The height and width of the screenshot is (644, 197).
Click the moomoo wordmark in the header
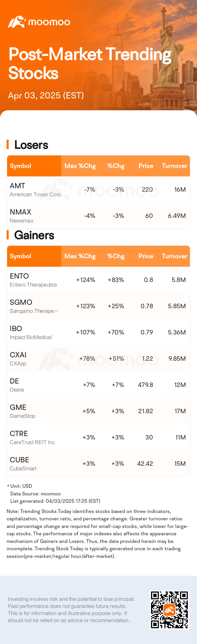pos(49,22)
